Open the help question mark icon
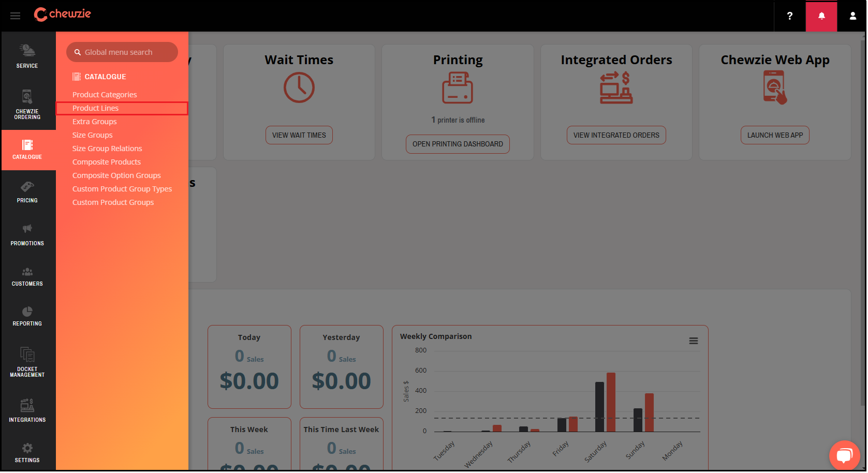Screen dimensions: 868x473 (790, 16)
